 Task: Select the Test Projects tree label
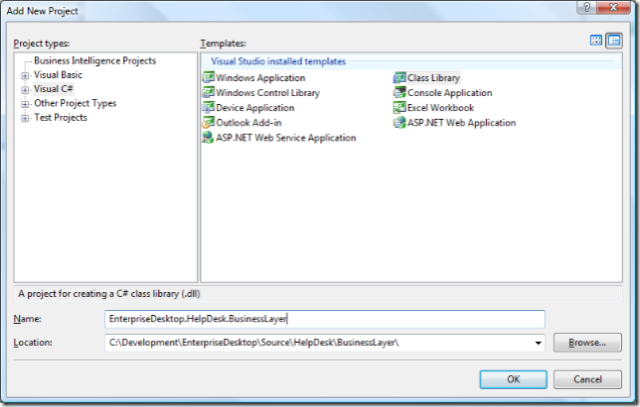coord(60,118)
